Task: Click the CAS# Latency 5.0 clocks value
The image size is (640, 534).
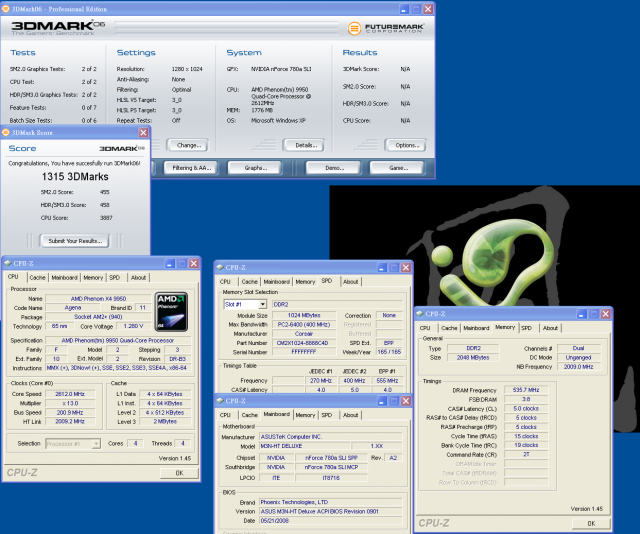Action: 526,408
